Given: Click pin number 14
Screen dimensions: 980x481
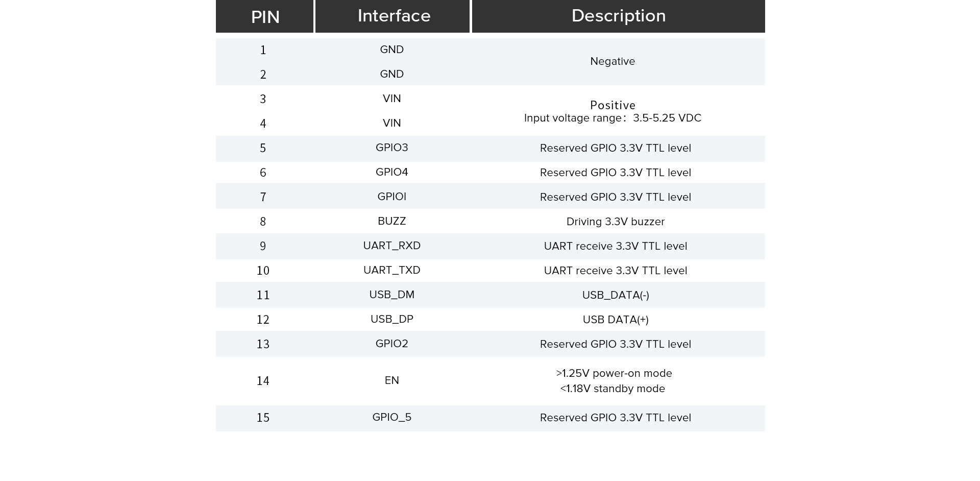Looking at the screenshot, I should 263,381.
